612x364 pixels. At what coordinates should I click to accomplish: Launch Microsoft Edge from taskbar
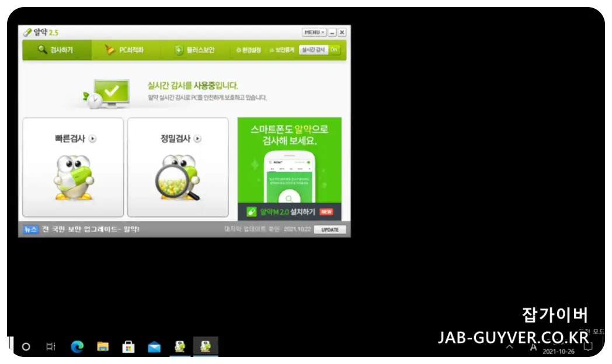click(x=77, y=346)
